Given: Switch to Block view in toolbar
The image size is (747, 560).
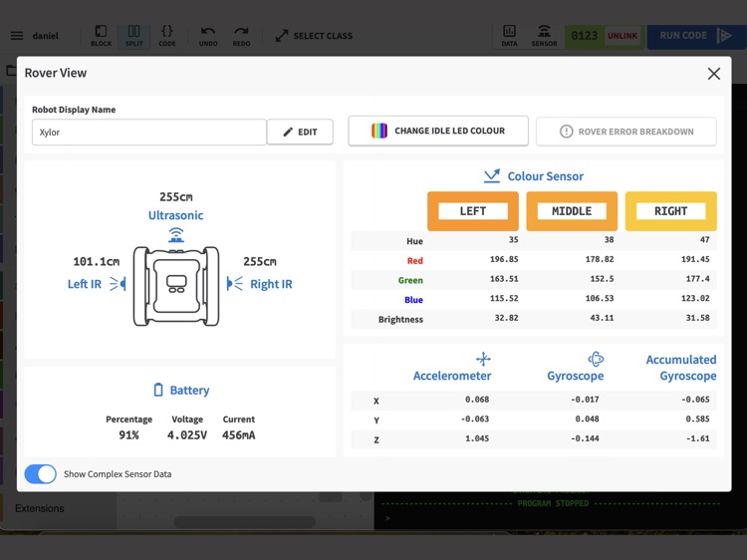Looking at the screenshot, I should pos(101,36).
